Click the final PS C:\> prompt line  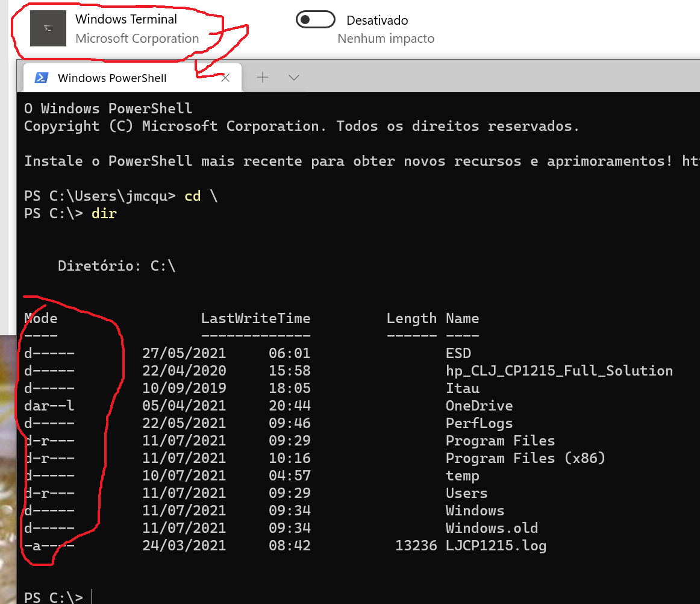click(54, 597)
